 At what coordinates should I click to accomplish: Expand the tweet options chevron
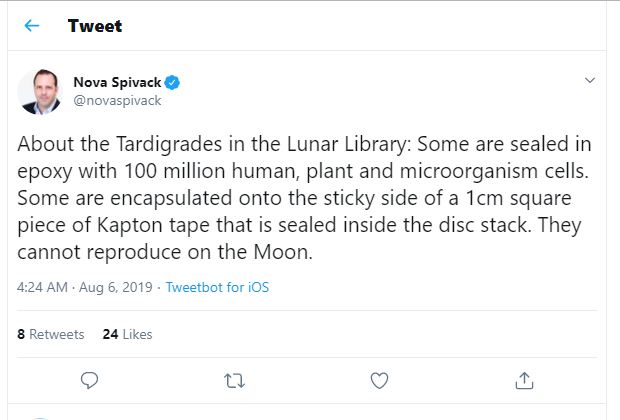pos(590,80)
